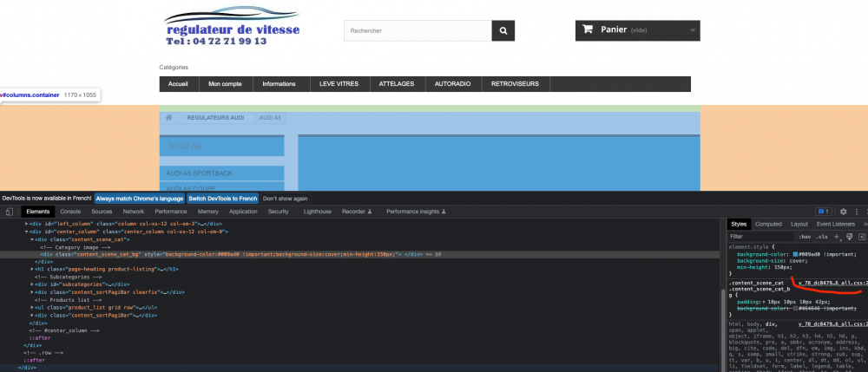Select the Styles pane tab

[x=739, y=224]
